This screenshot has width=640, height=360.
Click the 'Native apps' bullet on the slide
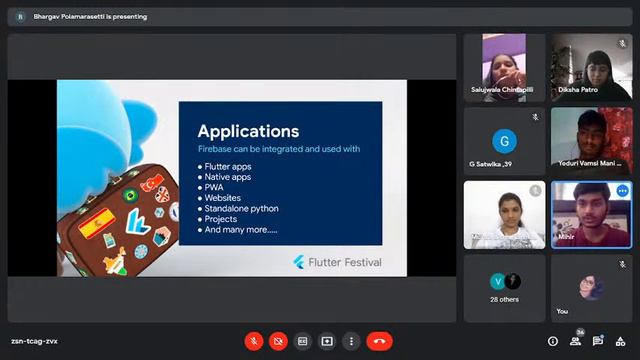click(228, 177)
